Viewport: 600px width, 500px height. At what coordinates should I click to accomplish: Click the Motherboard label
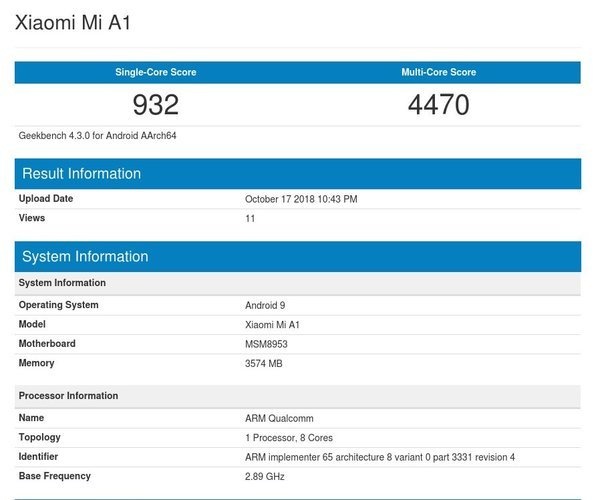click(x=47, y=344)
